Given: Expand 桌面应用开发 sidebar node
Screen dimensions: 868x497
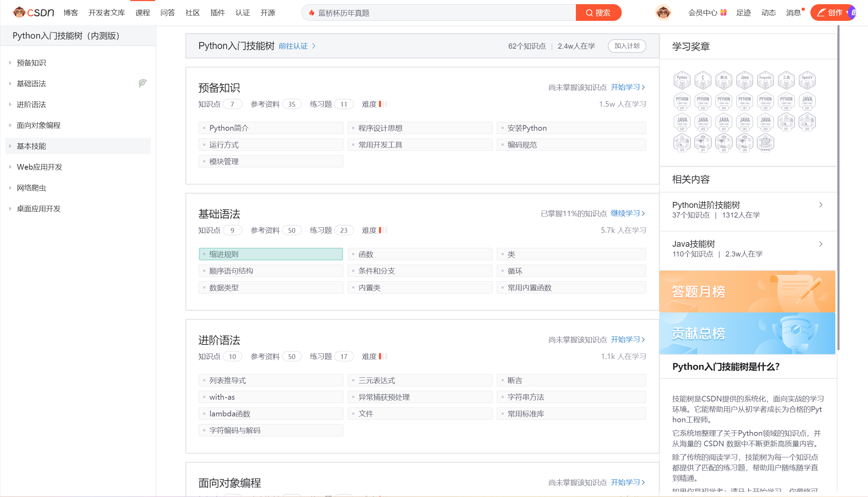Looking at the screenshot, I should [10, 209].
